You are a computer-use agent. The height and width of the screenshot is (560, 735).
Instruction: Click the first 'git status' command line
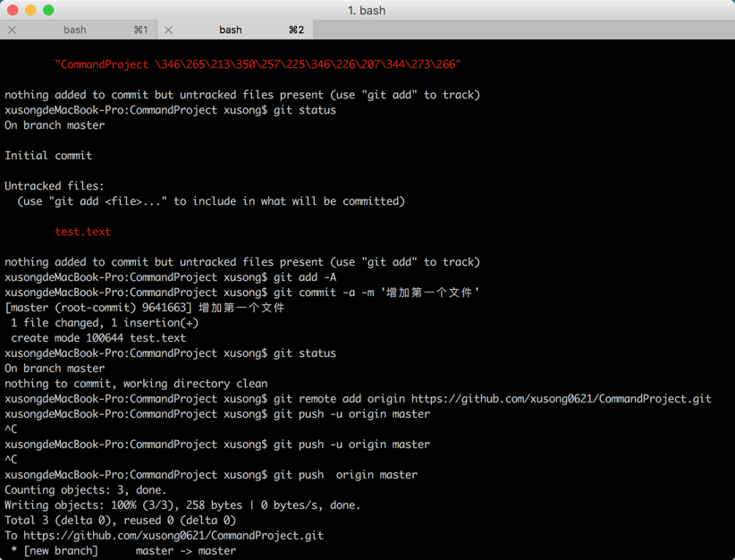[170, 110]
